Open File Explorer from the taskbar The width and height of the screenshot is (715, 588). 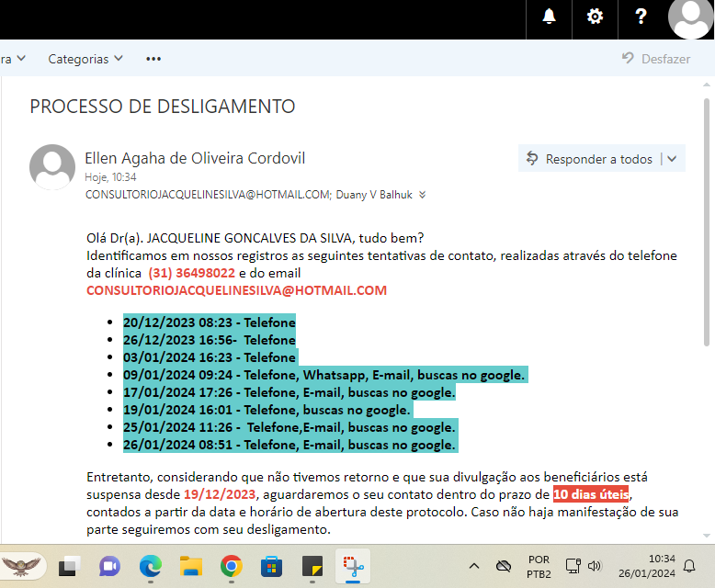coord(190,567)
